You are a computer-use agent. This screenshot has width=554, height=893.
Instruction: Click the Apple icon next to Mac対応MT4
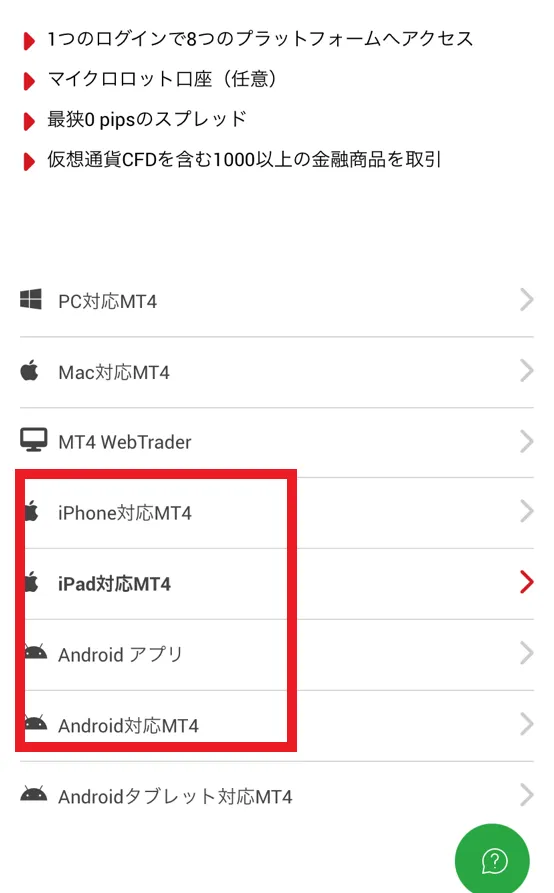[x=30, y=370]
